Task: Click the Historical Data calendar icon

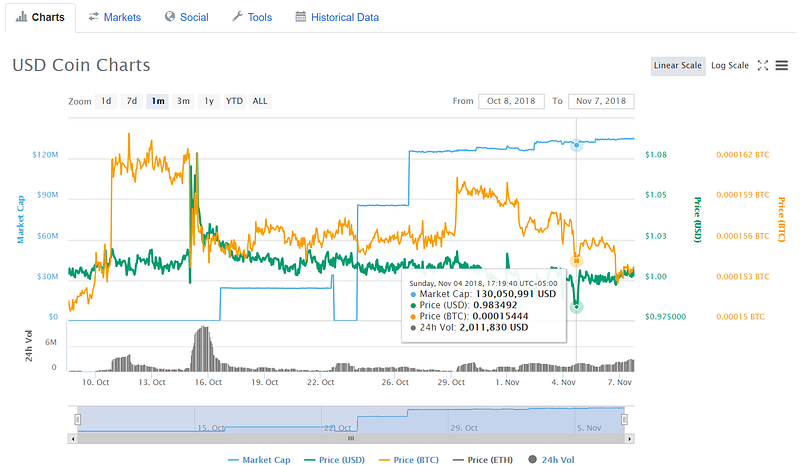Action: tap(301, 17)
